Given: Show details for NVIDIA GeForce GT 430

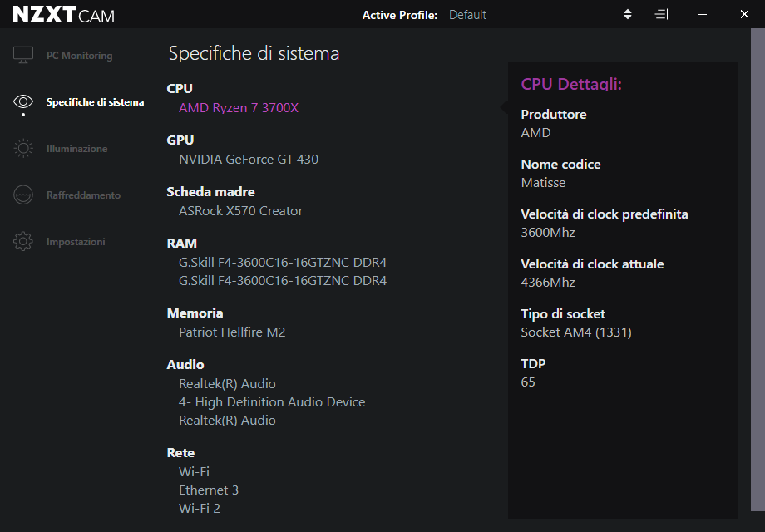Looking at the screenshot, I should pos(248,160).
